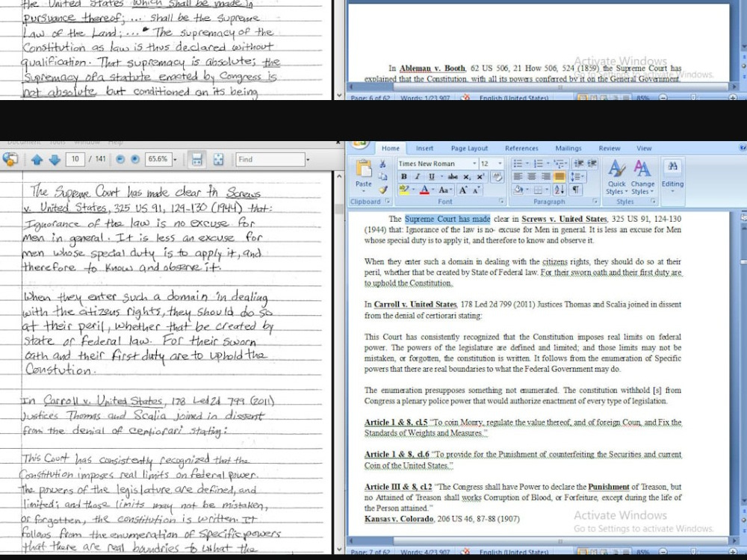Image resolution: width=747 pixels, height=560 pixels.
Task: Click the Quick Styles icon
Action: (x=616, y=167)
